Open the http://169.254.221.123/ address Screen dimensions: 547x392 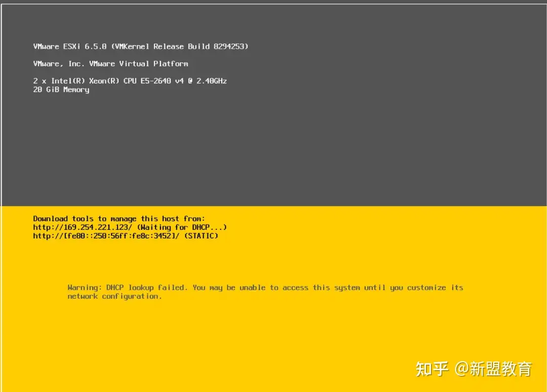pos(83,227)
